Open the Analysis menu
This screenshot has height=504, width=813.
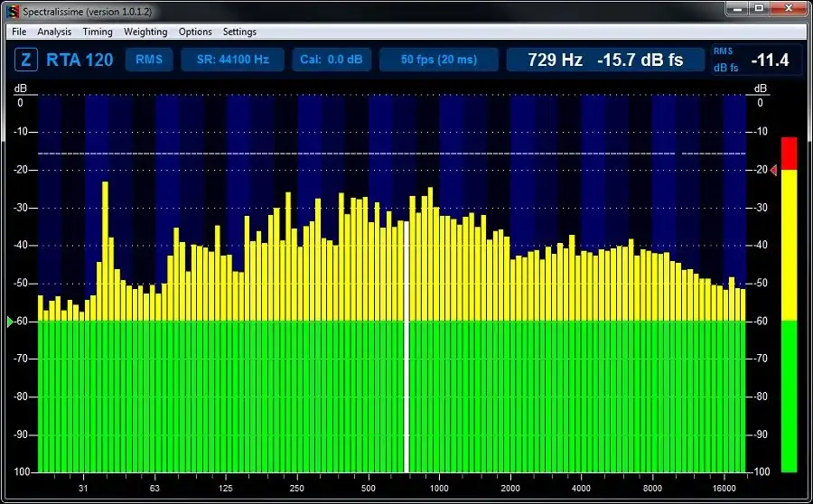(54, 32)
